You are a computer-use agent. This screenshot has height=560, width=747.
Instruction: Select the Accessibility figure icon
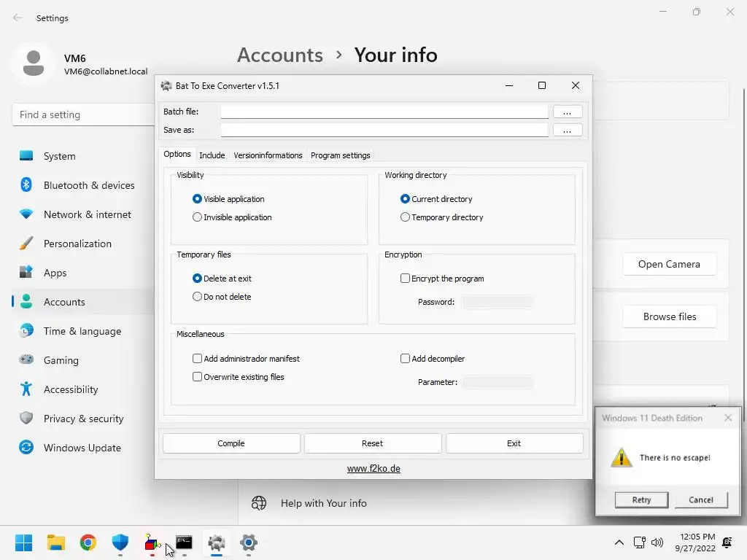tap(26, 389)
